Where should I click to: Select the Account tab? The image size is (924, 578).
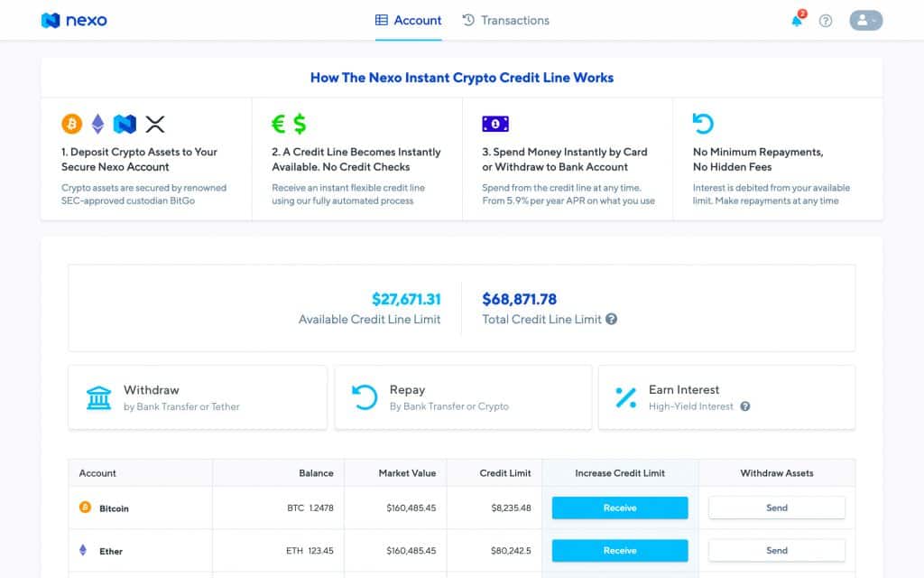(x=408, y=20)
